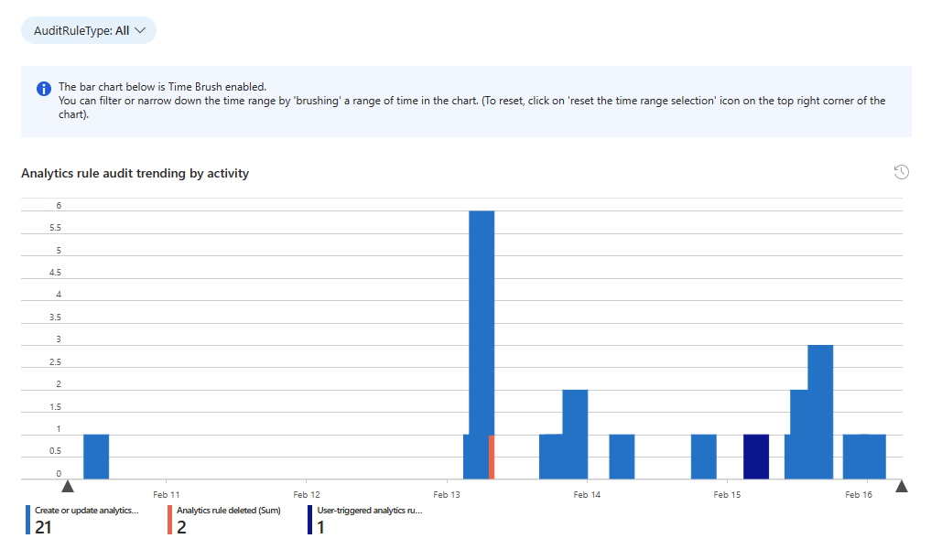Image resolution: width=931 pixels, height=560 pixels.
Task: Click the small orange bar segment near Feb 13
Action: pos(493,458)
